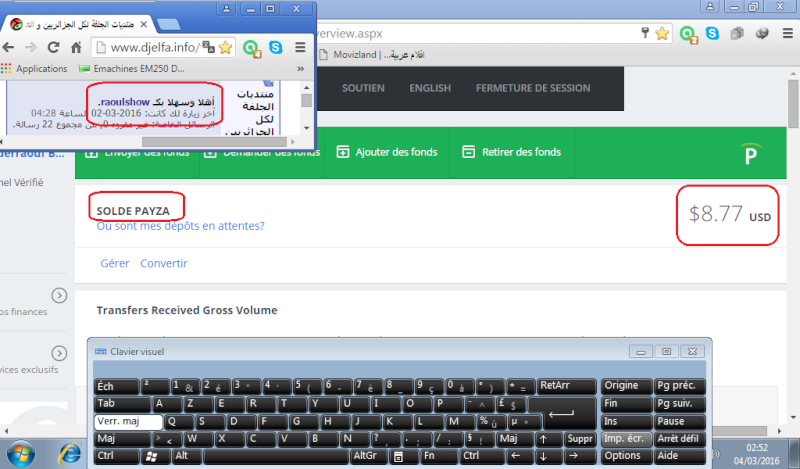Viewport: 800px width, 469px height.
Task: Open a new tab in djelfa window
Action: [168, 24]
